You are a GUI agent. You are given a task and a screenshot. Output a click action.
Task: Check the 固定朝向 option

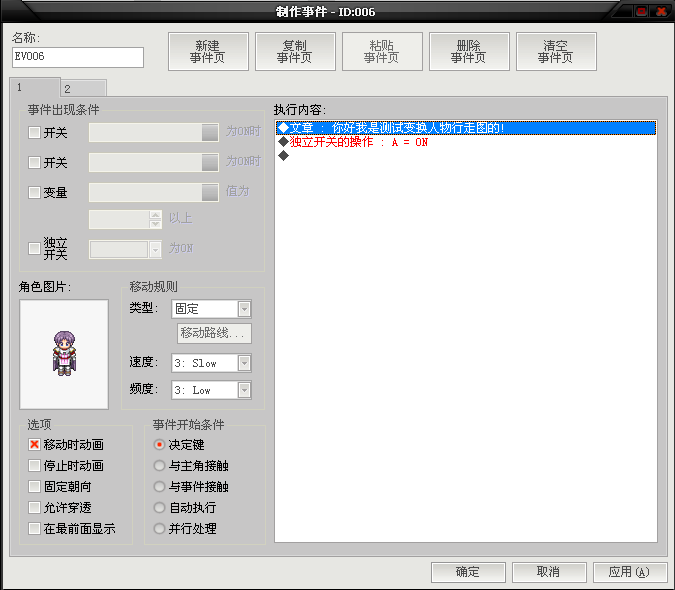[x=34, y=486]
